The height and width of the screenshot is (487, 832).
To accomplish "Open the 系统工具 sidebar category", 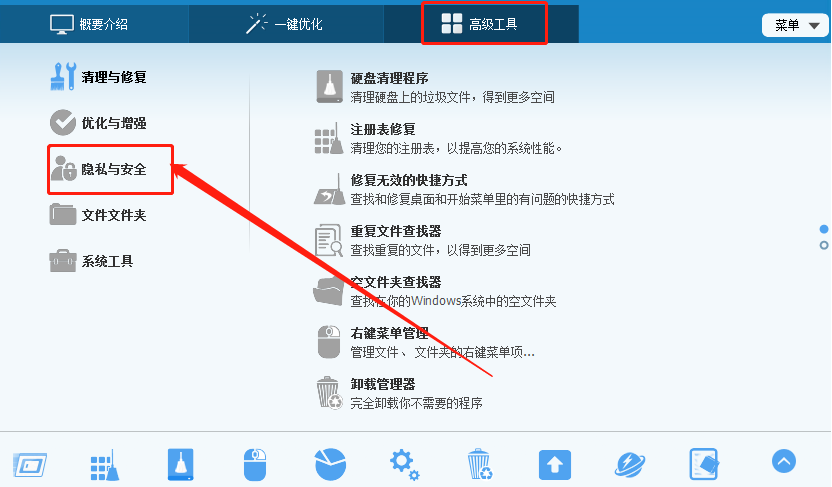I will point(91,261).
